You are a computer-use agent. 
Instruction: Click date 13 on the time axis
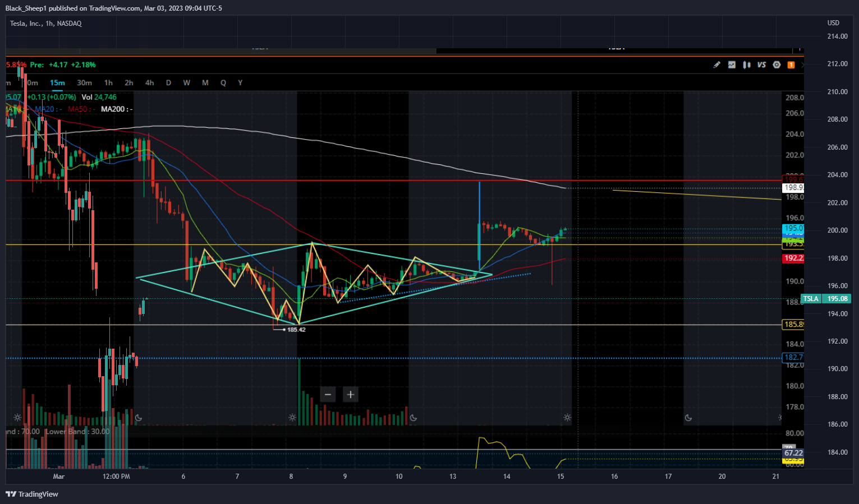pos(453,477)
